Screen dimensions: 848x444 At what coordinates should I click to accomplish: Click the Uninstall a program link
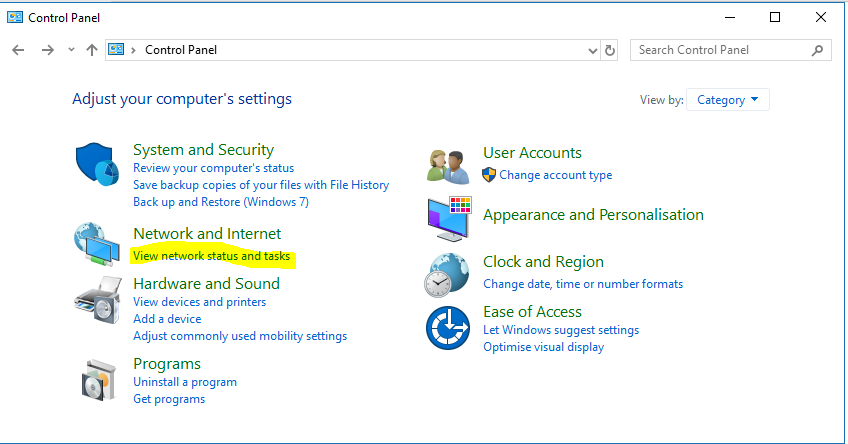pos(185,382)
